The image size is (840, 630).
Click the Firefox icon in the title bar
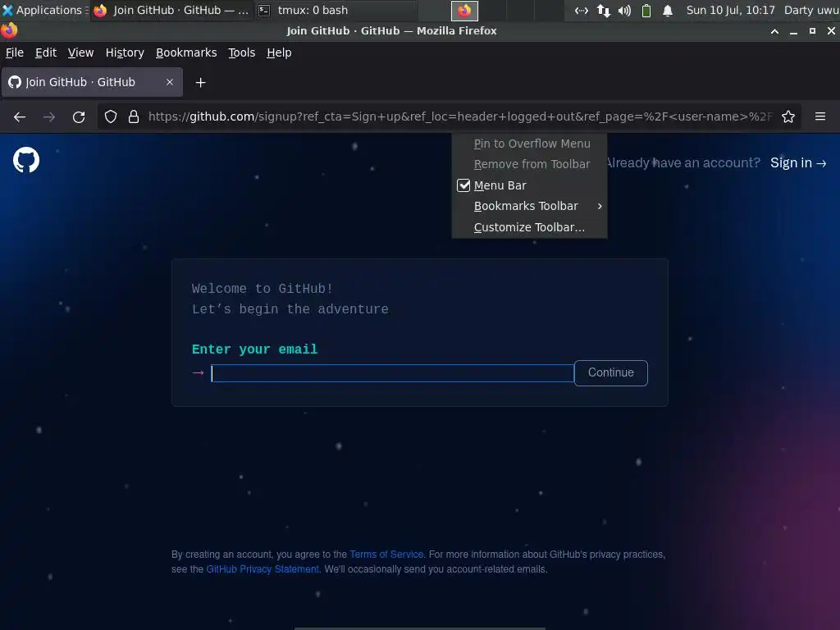[x=8, y=30]
